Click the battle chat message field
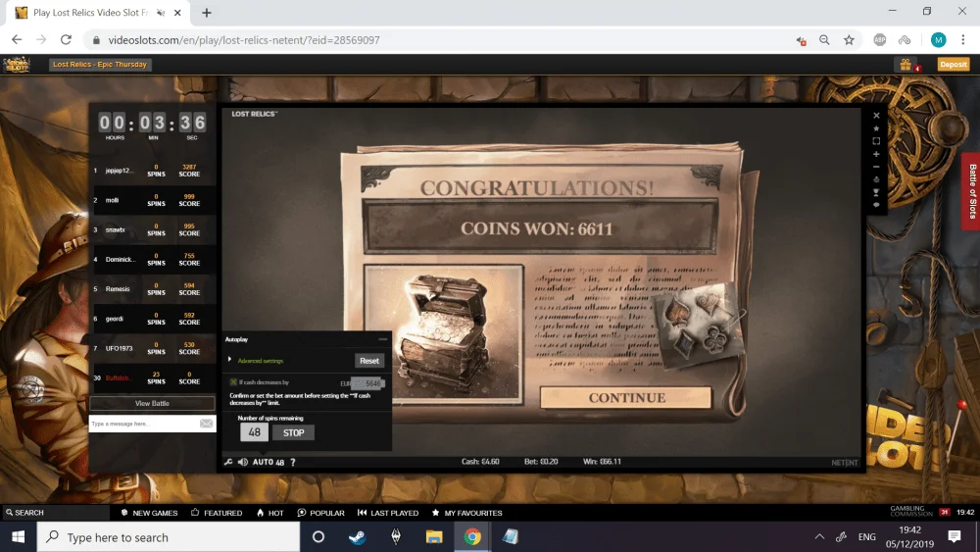The image size is (980, 552). 144,424
